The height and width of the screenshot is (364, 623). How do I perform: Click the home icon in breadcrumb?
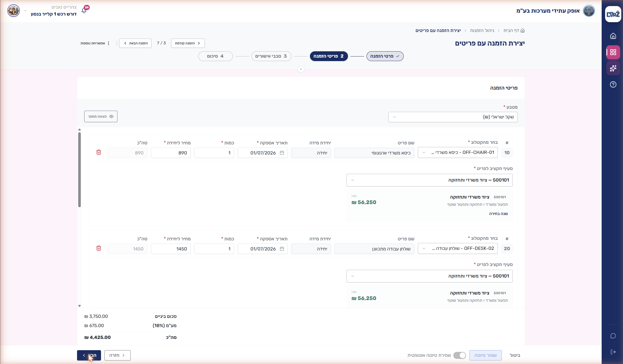coord(523,31)
